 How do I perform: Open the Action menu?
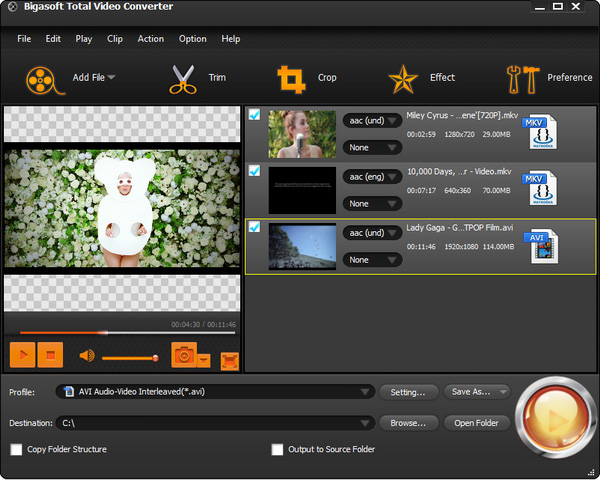[x=151, y=39]
